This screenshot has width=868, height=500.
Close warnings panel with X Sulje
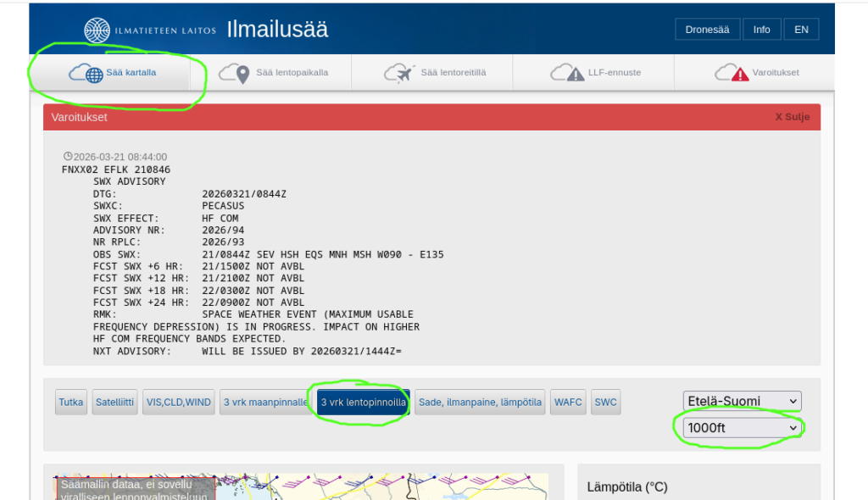coord(792,117)
